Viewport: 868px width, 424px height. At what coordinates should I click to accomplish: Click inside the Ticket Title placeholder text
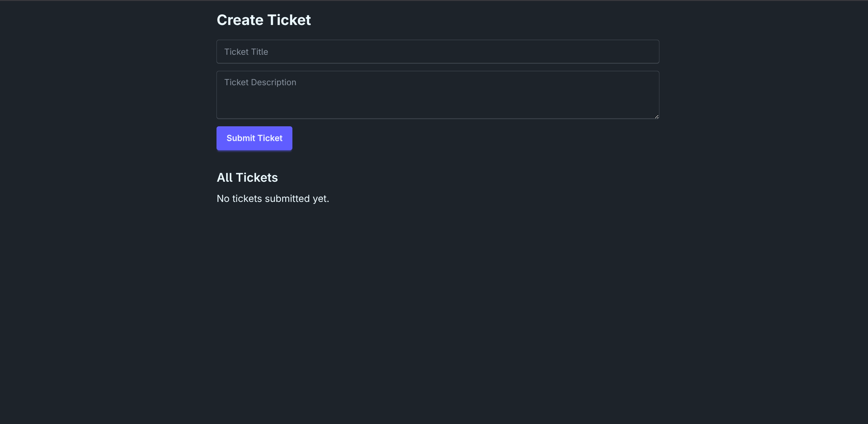pos(246,52)
